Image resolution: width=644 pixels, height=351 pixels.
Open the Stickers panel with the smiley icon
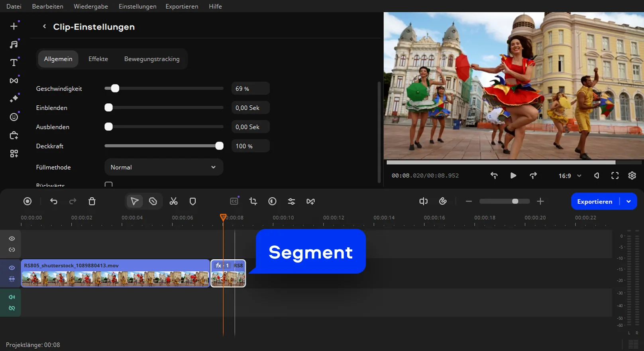(14, 117)
